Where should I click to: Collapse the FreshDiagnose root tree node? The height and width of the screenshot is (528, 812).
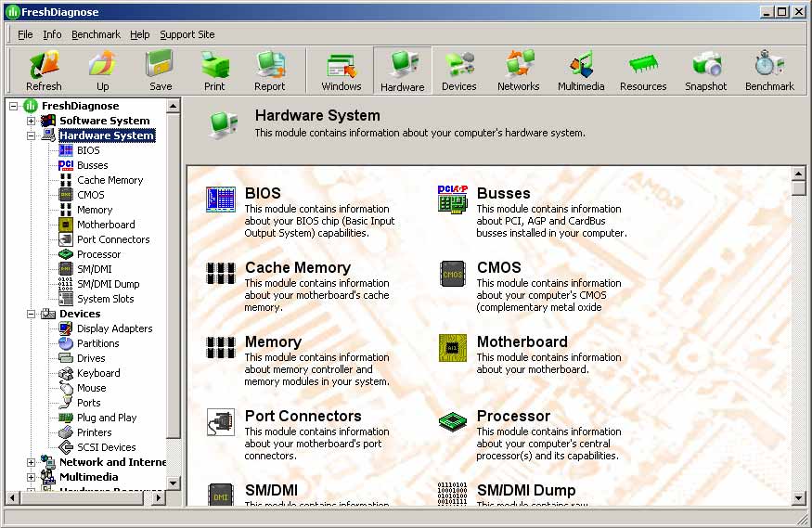(x=14, y=106)
